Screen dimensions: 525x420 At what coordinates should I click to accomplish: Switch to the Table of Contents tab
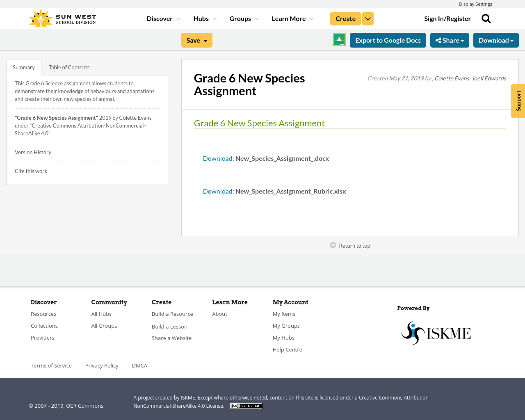(69, 67)
